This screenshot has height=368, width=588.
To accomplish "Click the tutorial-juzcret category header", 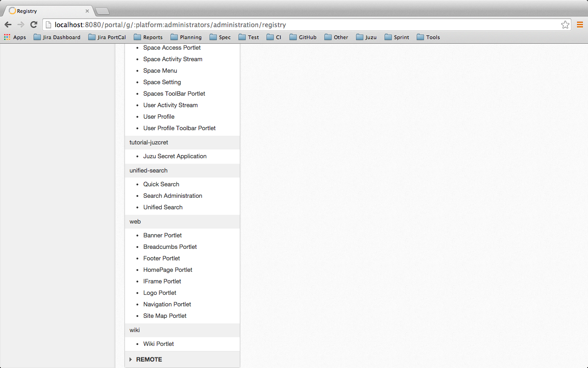I will (182, 143).
